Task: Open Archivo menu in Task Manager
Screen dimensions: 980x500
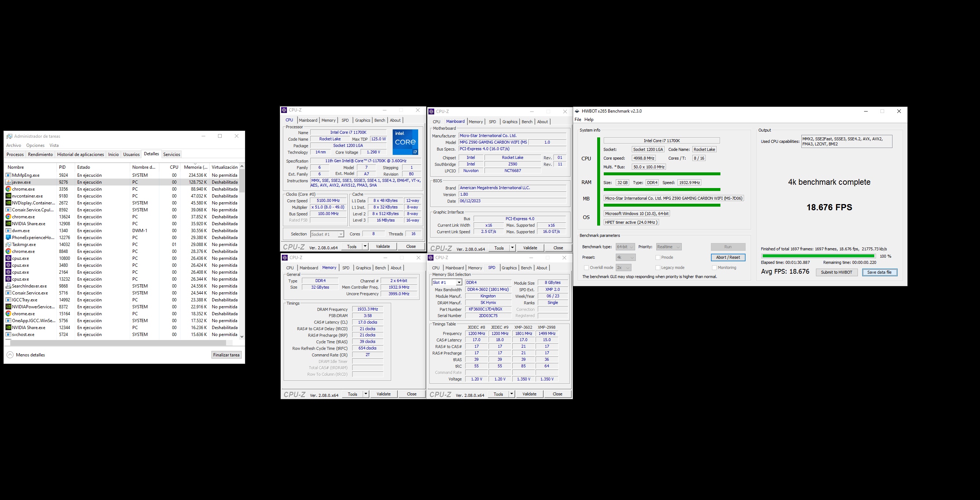Action: pyautogui.click(x=14, y=145)
